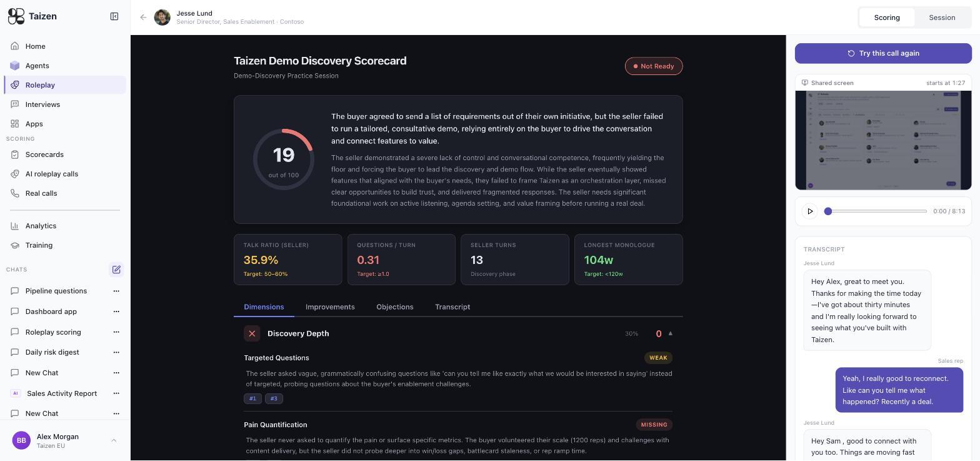Open options for Sales Activity Report chat
This screenshot has width=980, height=461.
(116, 393)
